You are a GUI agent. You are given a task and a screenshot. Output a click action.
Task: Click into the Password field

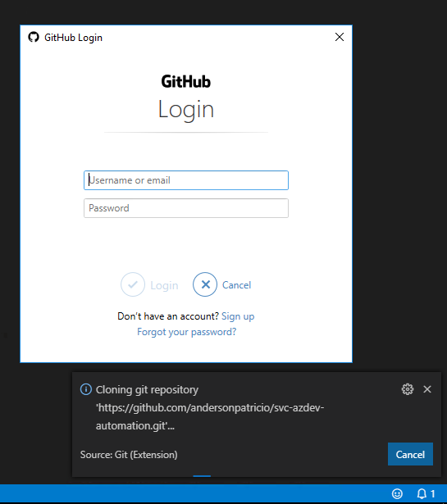[x=186, y=208]
